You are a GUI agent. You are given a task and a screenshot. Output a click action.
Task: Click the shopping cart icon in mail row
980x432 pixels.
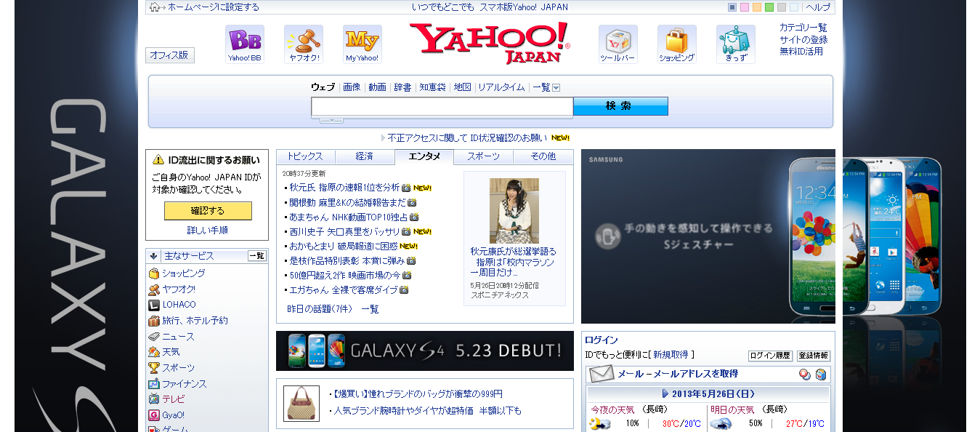[x=821, y=375]
